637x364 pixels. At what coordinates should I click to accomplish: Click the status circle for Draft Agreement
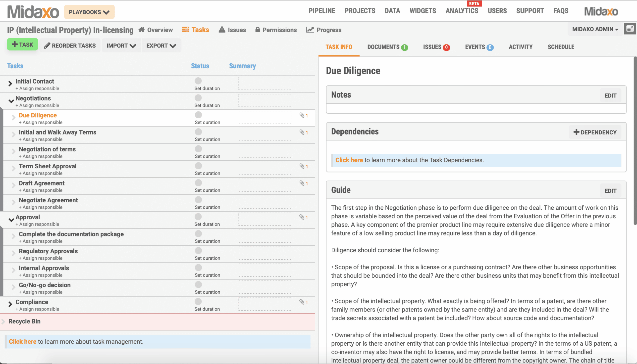[x=198, y=183]
